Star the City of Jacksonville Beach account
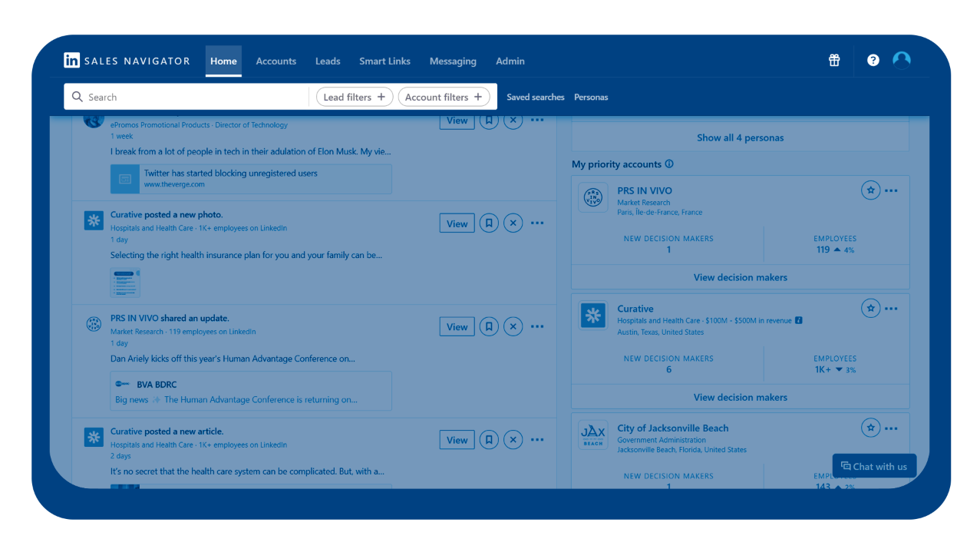The width and height of the screenshot is (980, 552). [870, 428]
